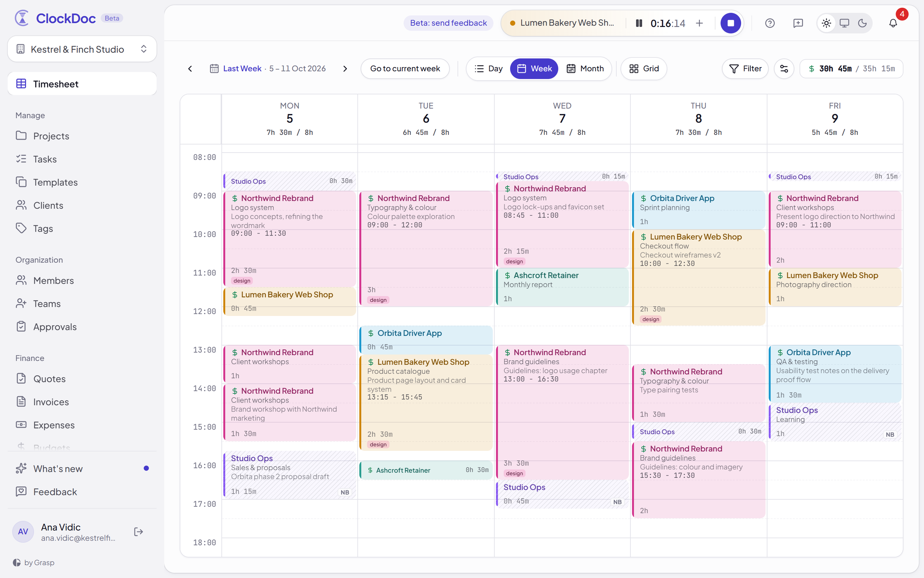This screenshot has width=924, height=578.
Task: Open What's new panel
Action: point(82,469)
